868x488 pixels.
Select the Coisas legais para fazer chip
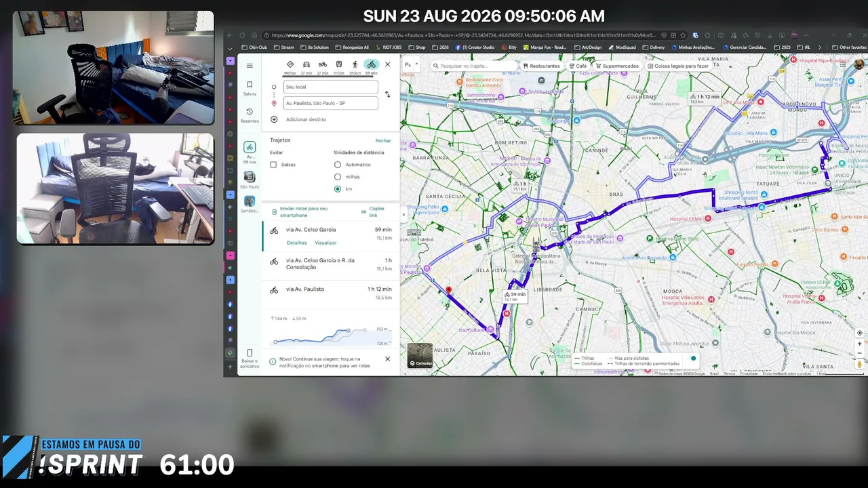point(679,66)
